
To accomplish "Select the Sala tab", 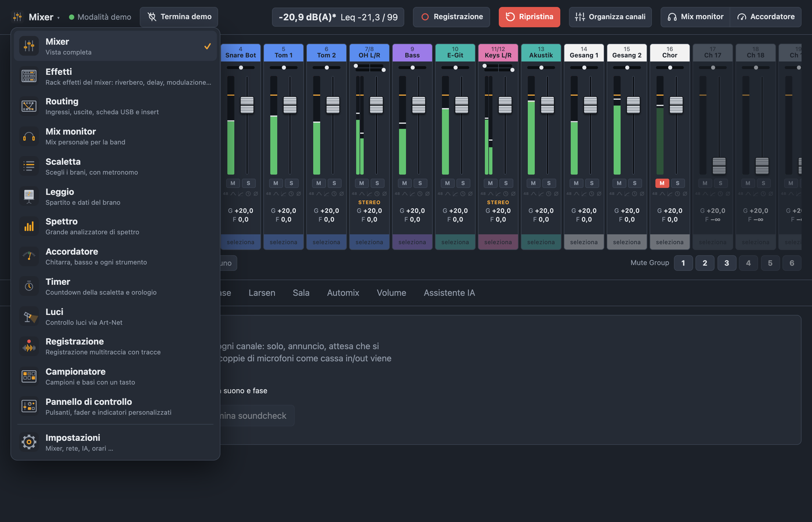I will [x=301, y=293].
